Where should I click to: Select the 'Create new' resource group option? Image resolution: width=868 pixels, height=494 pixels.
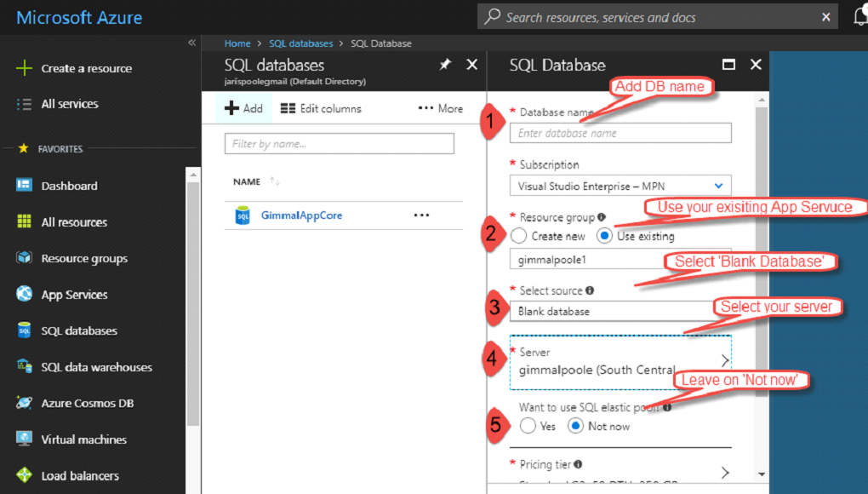[x=518, y=236]
